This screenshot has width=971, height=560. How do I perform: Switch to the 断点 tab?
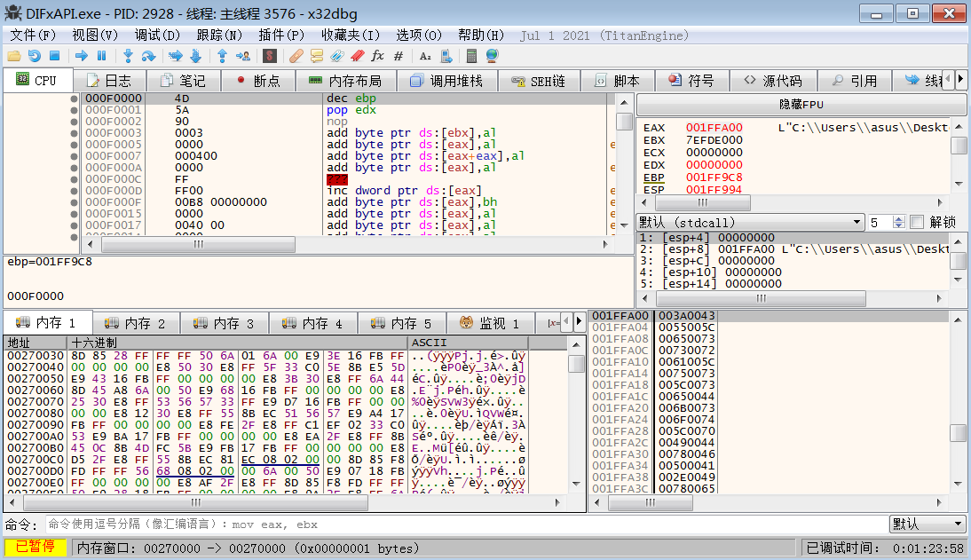tap(258, 81)
